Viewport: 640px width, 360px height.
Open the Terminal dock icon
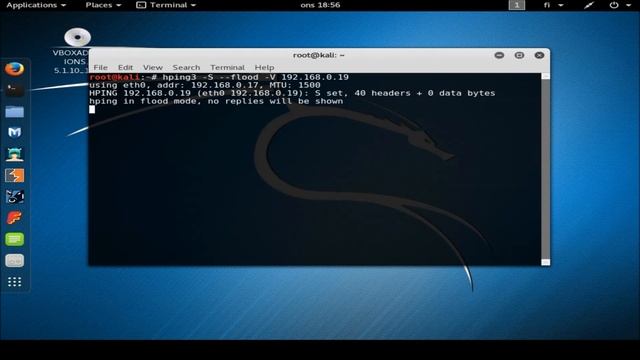click(14, 90)
